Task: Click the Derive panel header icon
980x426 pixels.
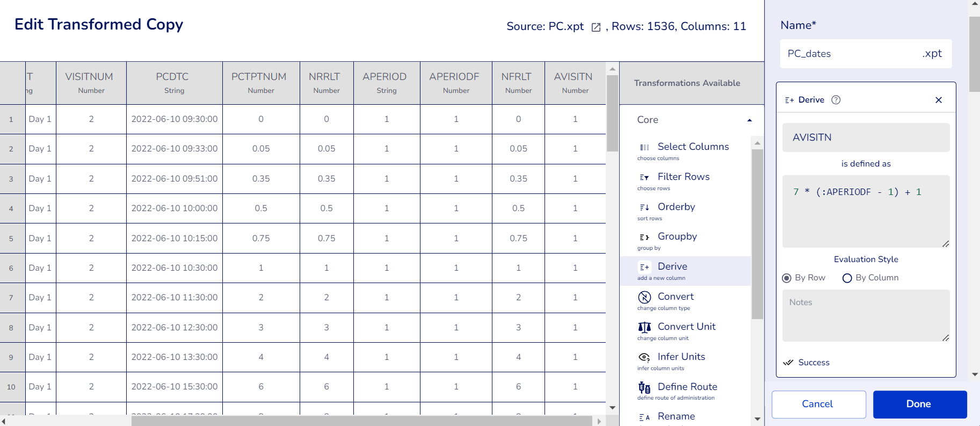Action: [x=789, y=100]
